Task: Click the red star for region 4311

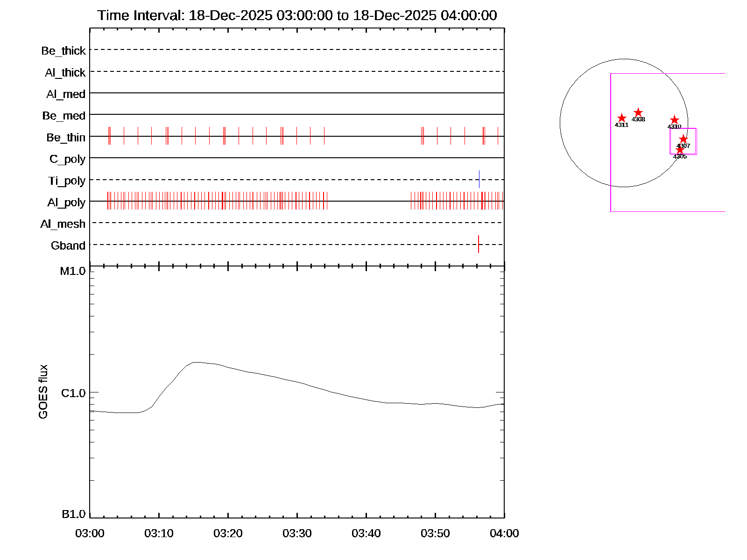Action: tap(621, 118)
